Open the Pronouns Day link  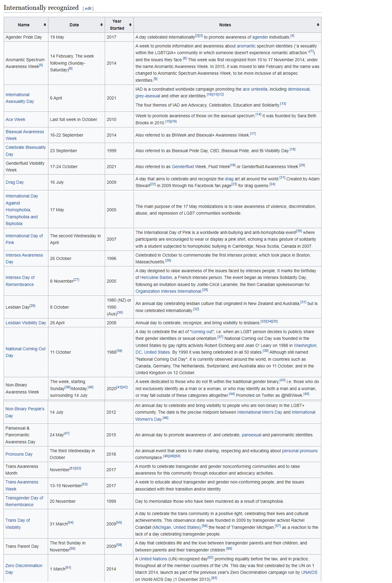point(19,454)
